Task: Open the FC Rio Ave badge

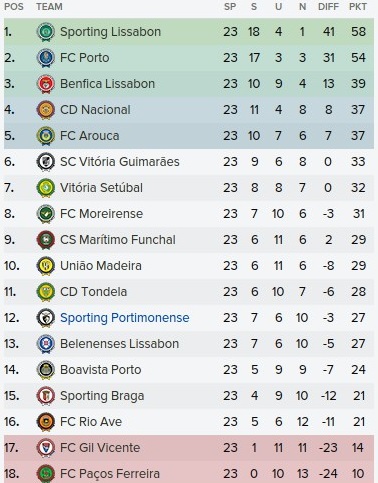Action: tap(46, 422)
